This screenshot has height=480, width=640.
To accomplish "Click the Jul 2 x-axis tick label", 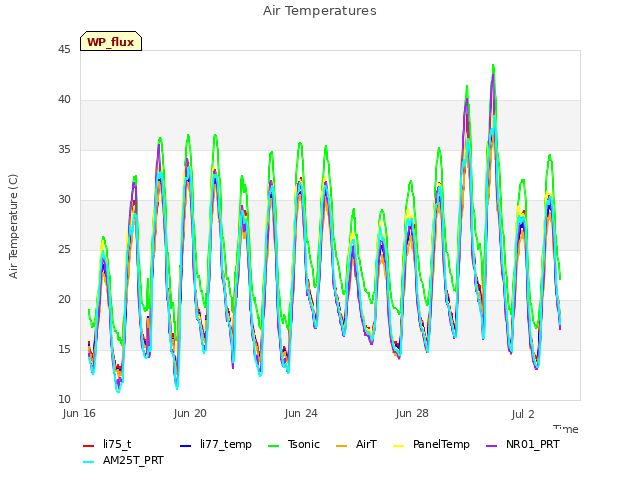I will (523, 414).
